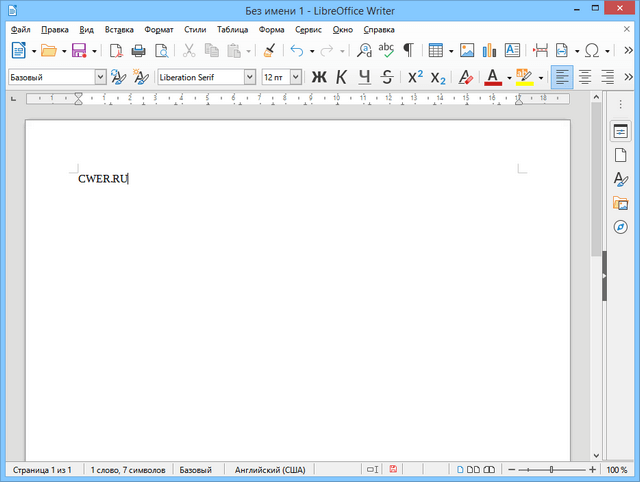Click the zoom slider handle
Viewport: 640px width, 482px height.
pos(551,470)
